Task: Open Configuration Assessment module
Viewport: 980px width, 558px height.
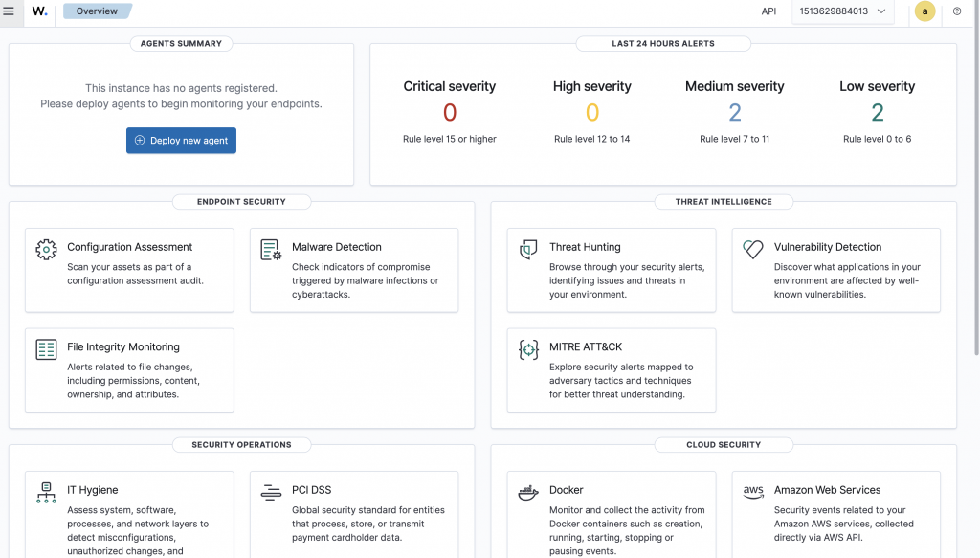Action: click(129, 270)
